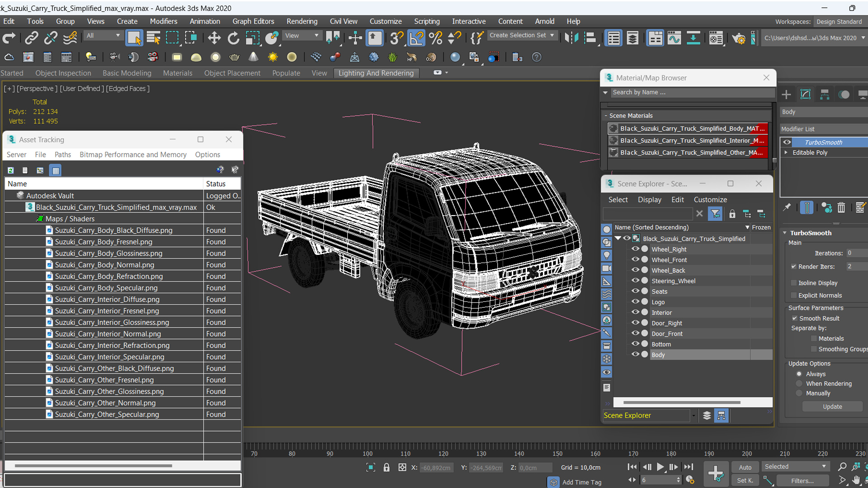Select the Move transform tool
The image size is (868, 488).
[214, 38]
